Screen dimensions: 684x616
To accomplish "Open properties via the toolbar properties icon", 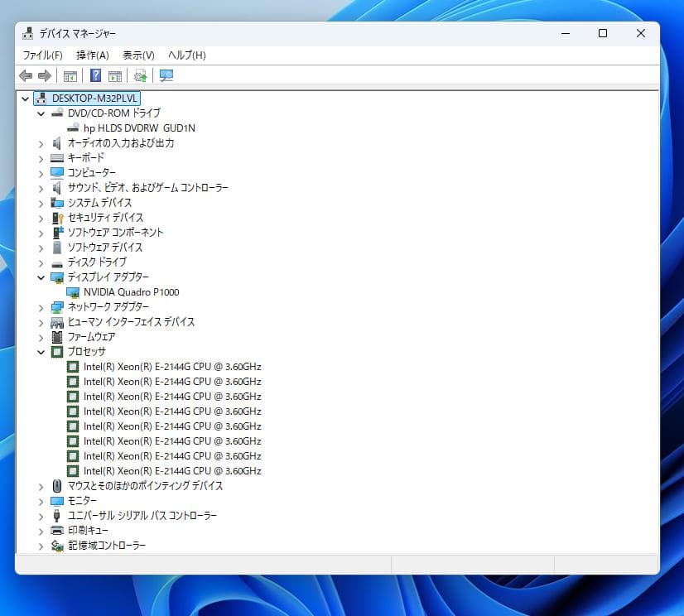I will pos(115,75).
